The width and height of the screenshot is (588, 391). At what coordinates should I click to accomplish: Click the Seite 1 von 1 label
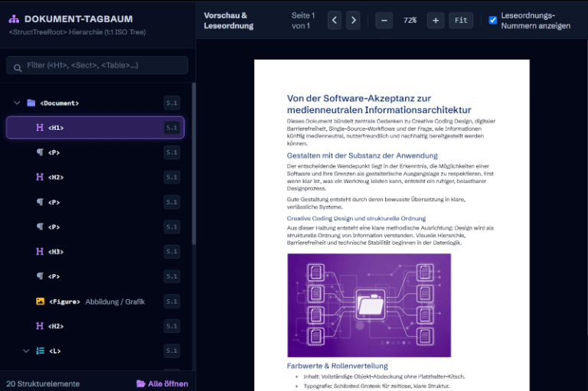tap(303, 21)
